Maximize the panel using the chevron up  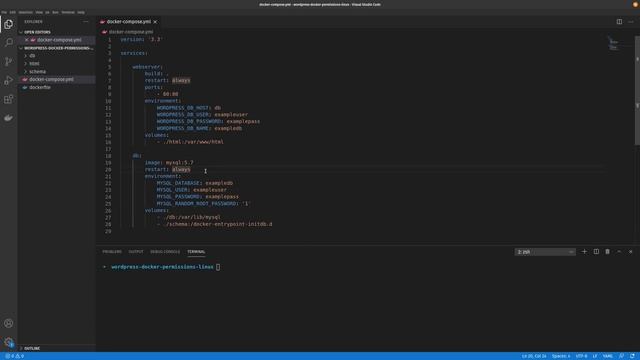619,252
